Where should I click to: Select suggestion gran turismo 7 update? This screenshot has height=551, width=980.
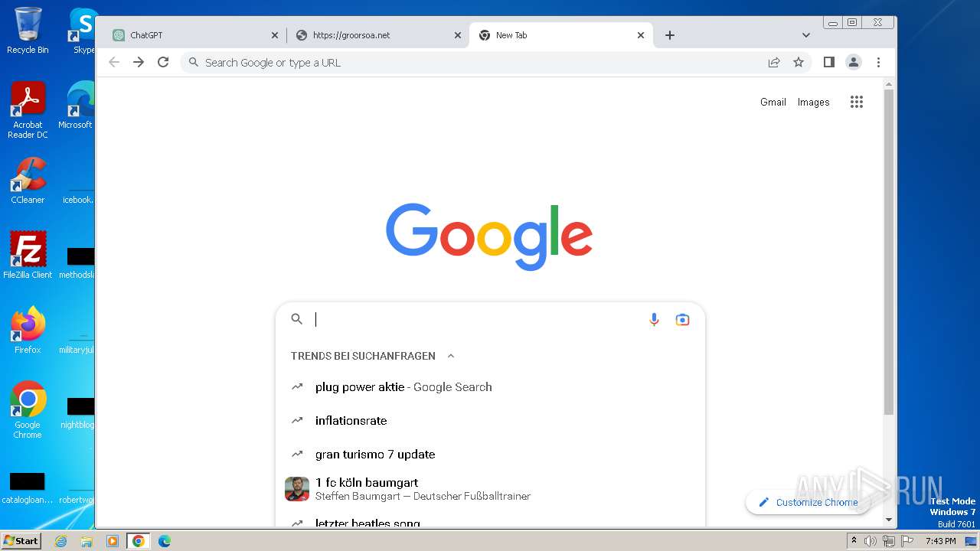490,455
